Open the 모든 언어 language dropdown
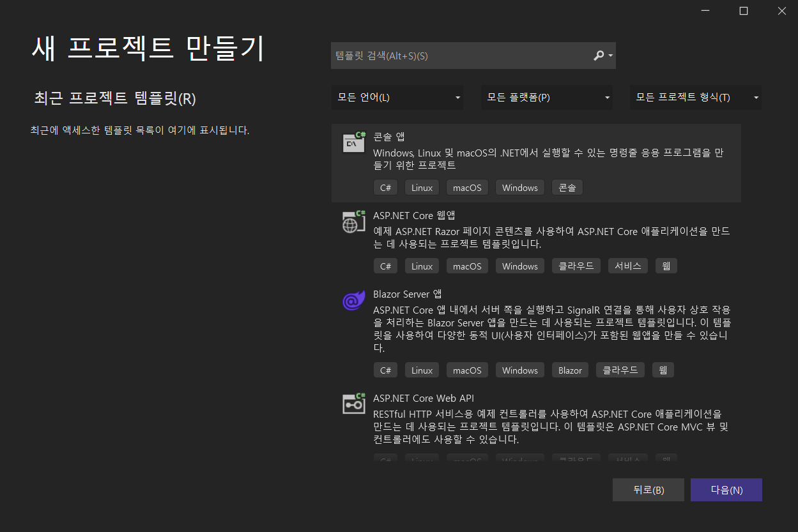This screenshot has height=532, width=798. [x=398, y=98]
